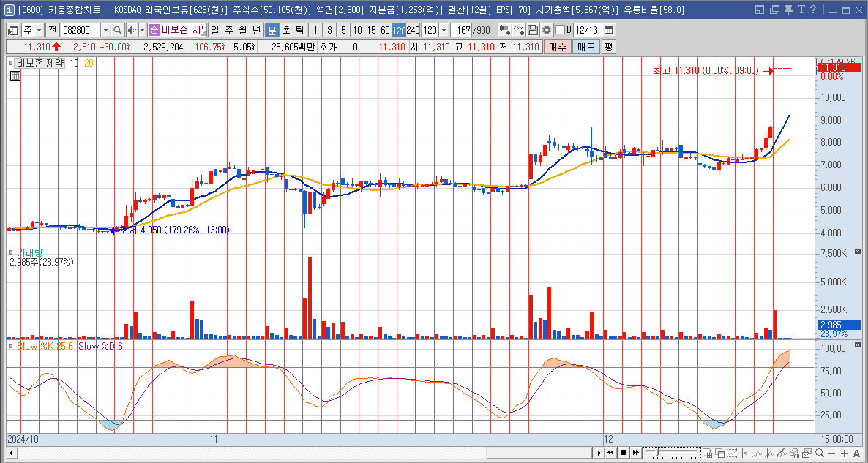Screen dimensions: 868x463
Task: Click the zoom magnifier icon at bottom right
Action: (821, 453)
